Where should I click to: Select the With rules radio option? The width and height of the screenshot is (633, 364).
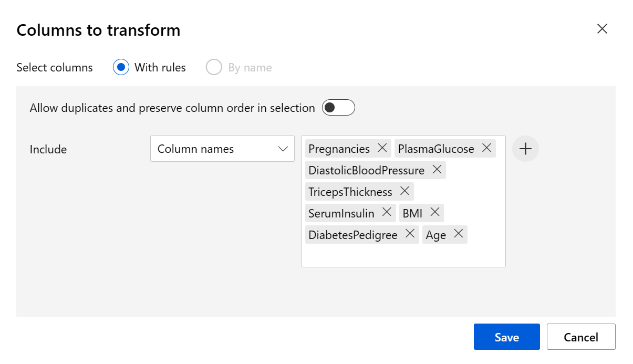pos(121,67)
